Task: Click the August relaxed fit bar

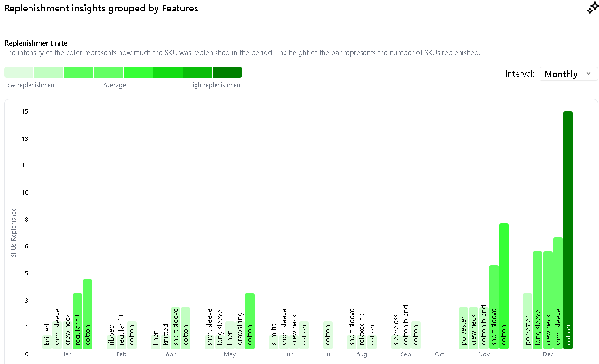Action: click(x=362, y=335)
